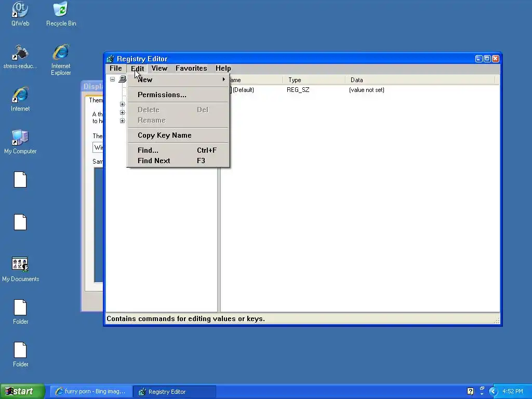
Task: Select the (Default) value row
Action: (x=243, y=90)
